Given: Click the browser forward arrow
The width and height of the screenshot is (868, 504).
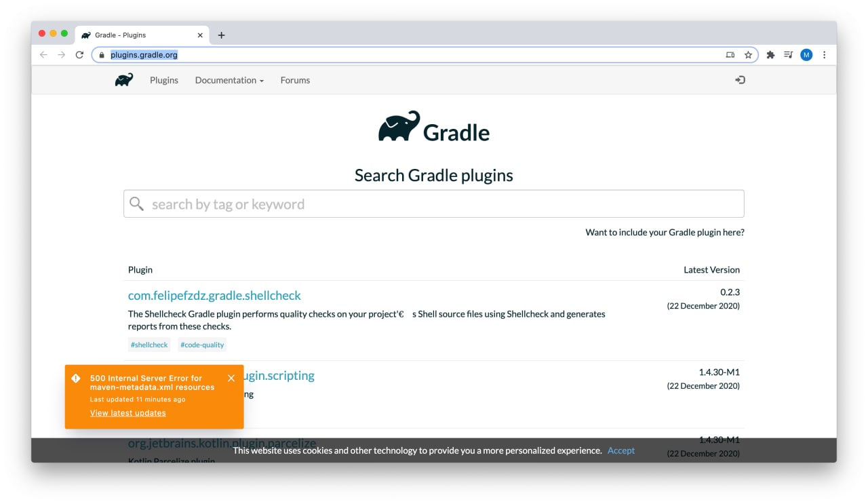Looking at the screenshot, I should click(61, 55).
